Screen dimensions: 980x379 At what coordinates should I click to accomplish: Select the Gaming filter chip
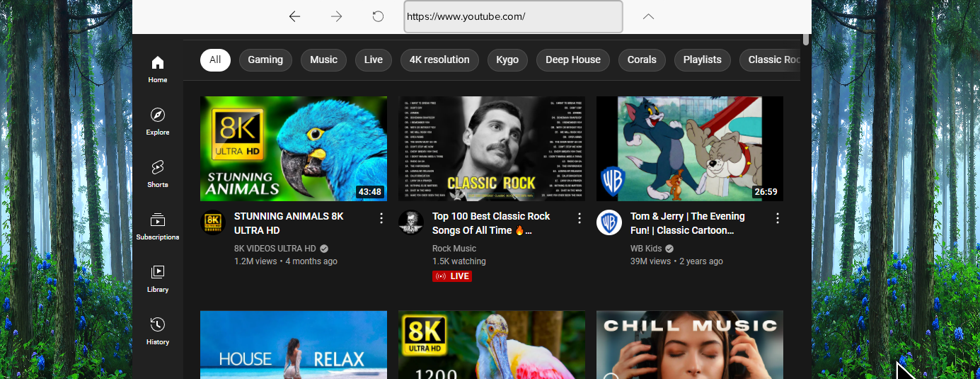265,60
